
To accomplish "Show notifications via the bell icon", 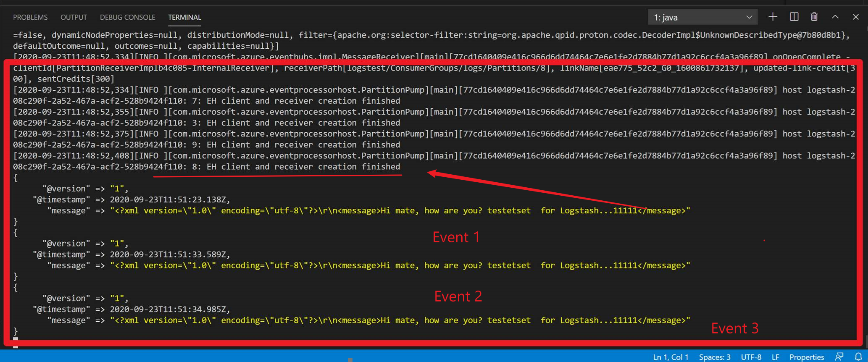I will click(x=858, y=357).
